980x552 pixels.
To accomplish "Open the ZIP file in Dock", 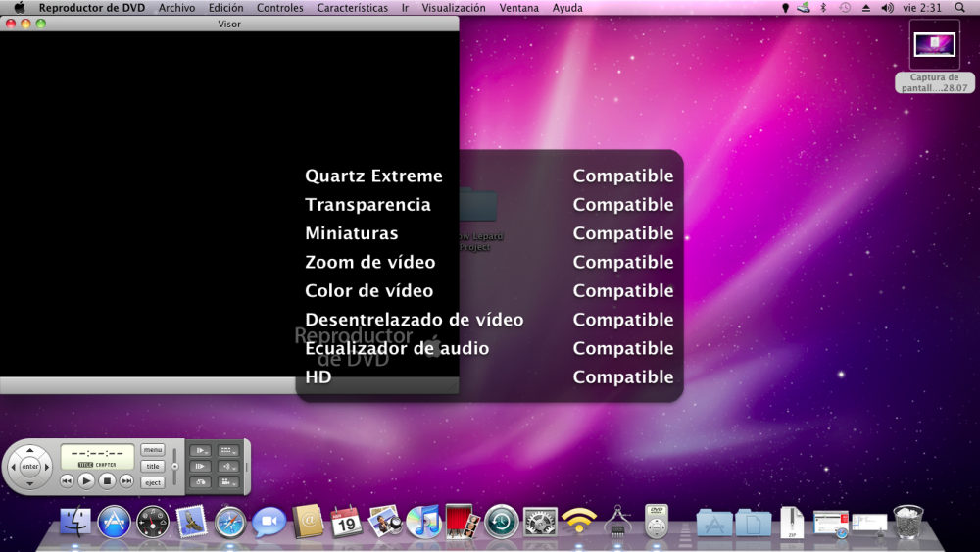I will [x=792, y=522].
